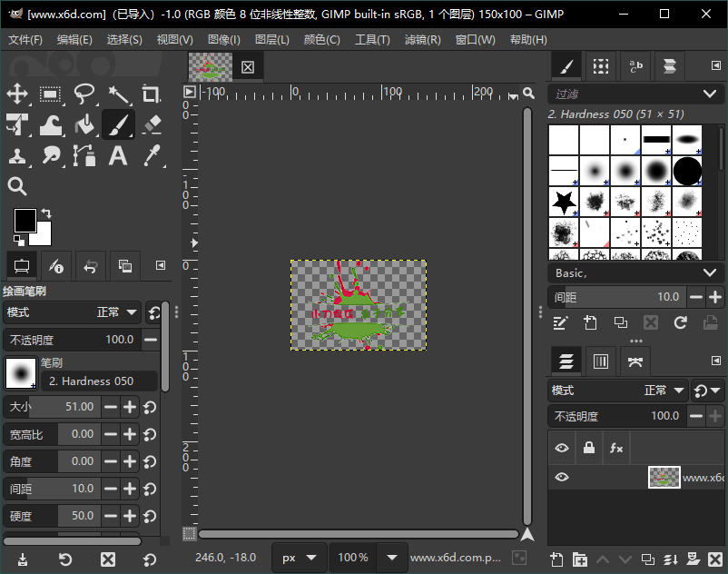Increase layer opacity with the plus button
Viewport: 728px width, 574px height.
click(x=714, y=415)
